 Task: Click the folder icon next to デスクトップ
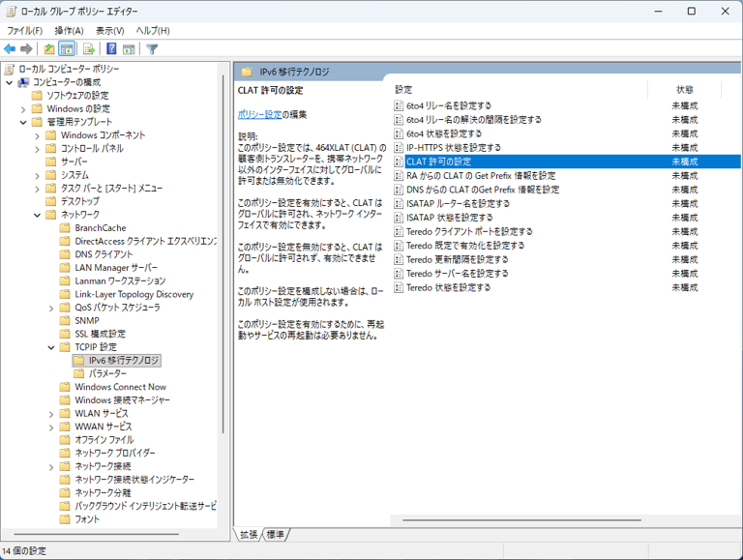pos(50,201)
